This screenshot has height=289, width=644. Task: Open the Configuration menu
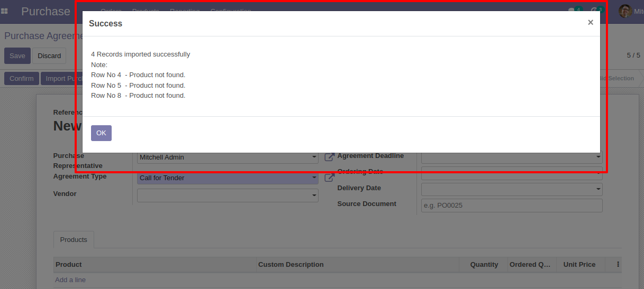coord(231,11)
